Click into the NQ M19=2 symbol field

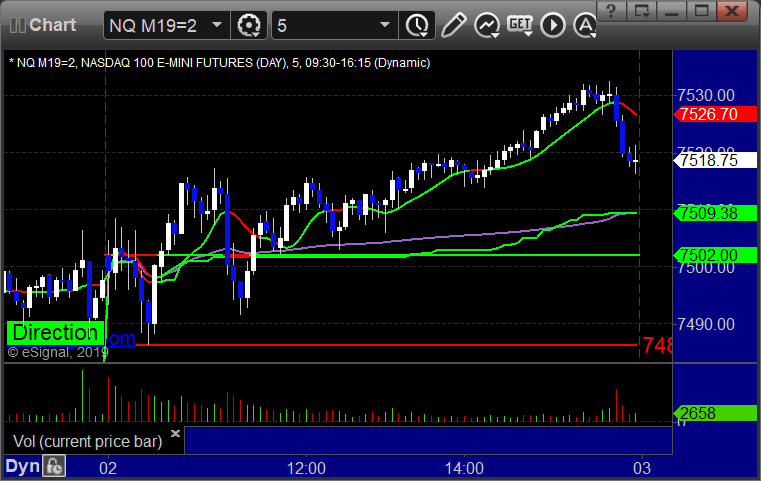pyautogui.click(x=166, y=25)
